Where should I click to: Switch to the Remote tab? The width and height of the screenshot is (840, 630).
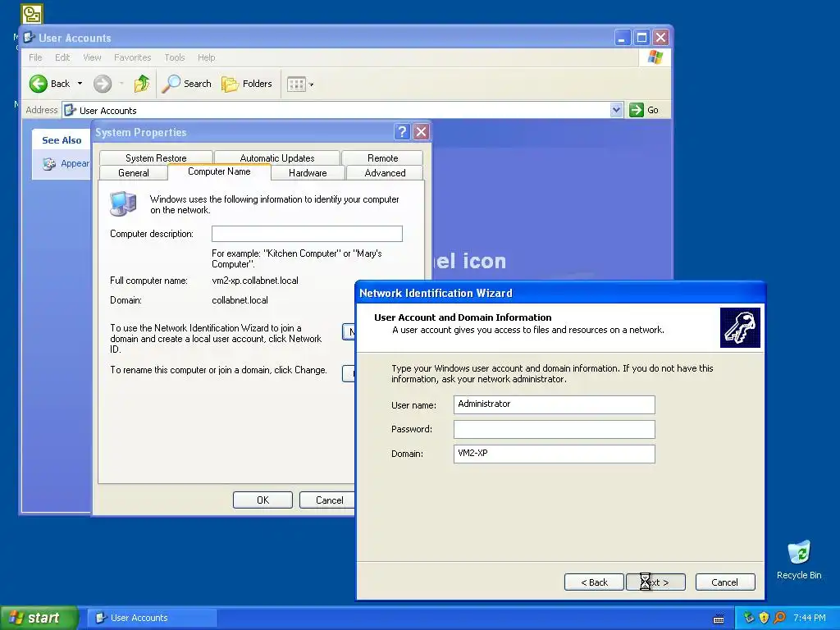click(x=382, y=158)
